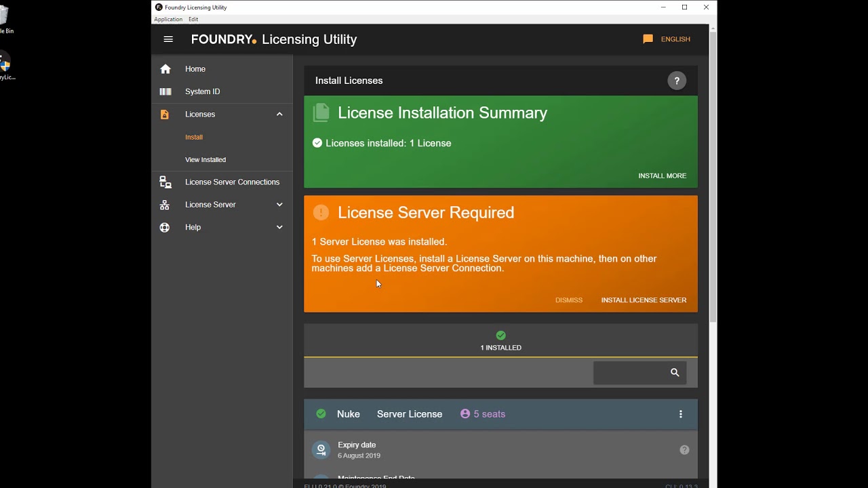The image size is (868, 488).
Task: Click the 5 seats person icon
Action: (465, 413)
